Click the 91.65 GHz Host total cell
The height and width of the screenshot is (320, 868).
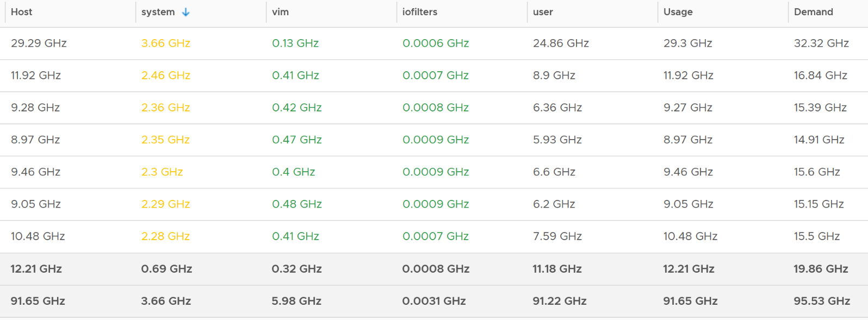[x=38, y=300]
